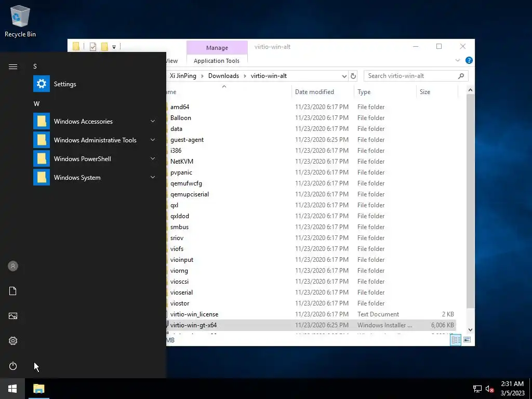532x399 pixels.
Task: Click the Explorer window folder icon in title bar
Action: [x=76, y=46]
